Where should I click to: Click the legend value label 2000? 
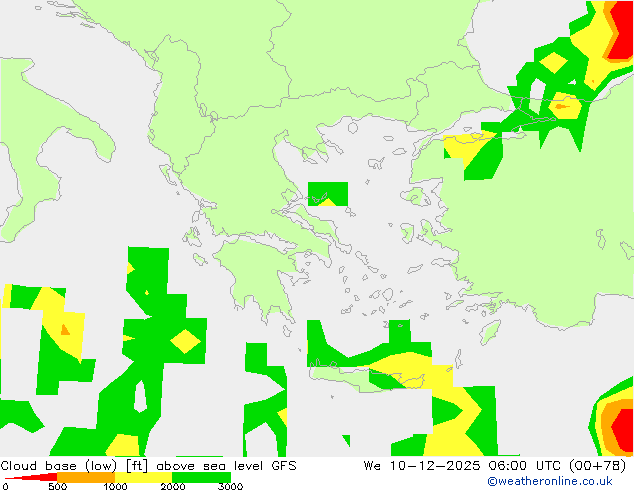[173, 486]
